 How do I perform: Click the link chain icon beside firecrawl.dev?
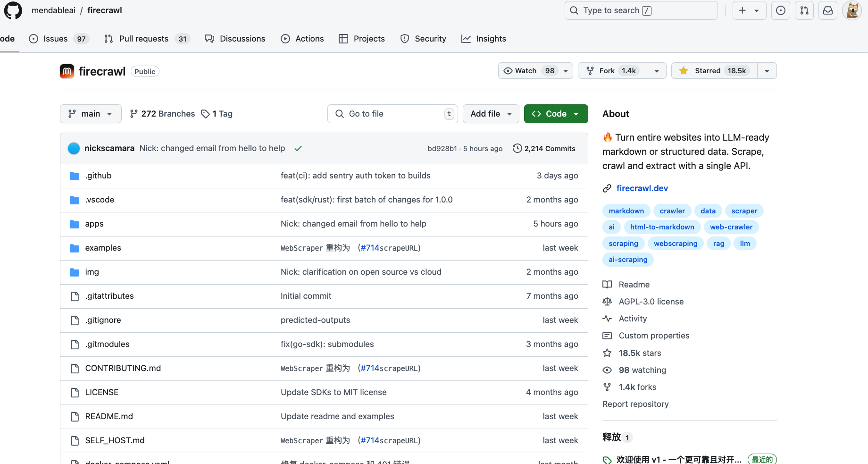click(607, 188)
